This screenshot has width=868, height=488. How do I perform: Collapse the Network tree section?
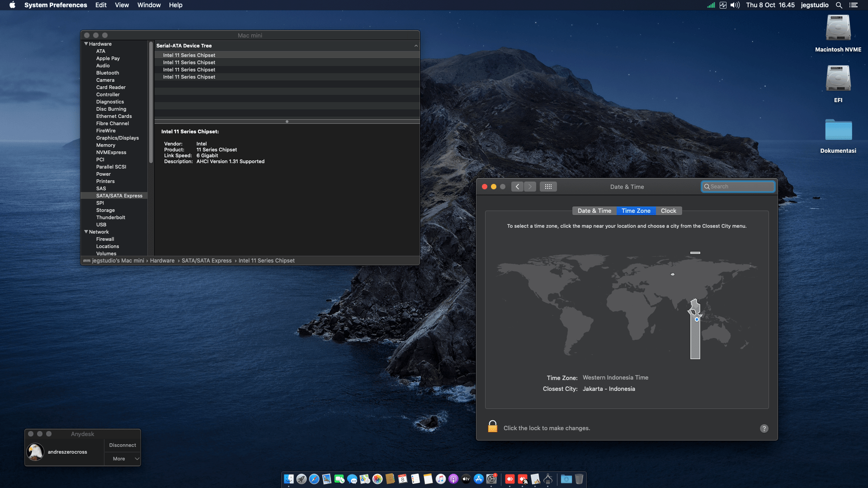click(86, 232)
